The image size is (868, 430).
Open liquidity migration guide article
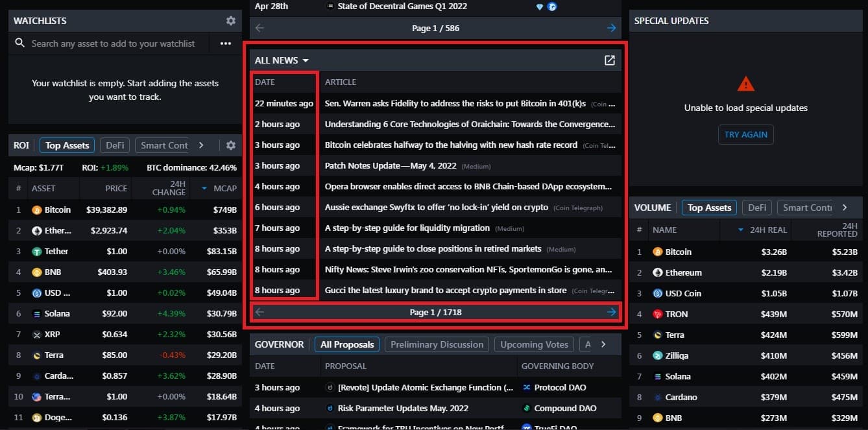pyautogui.click(x=407, y=228)
